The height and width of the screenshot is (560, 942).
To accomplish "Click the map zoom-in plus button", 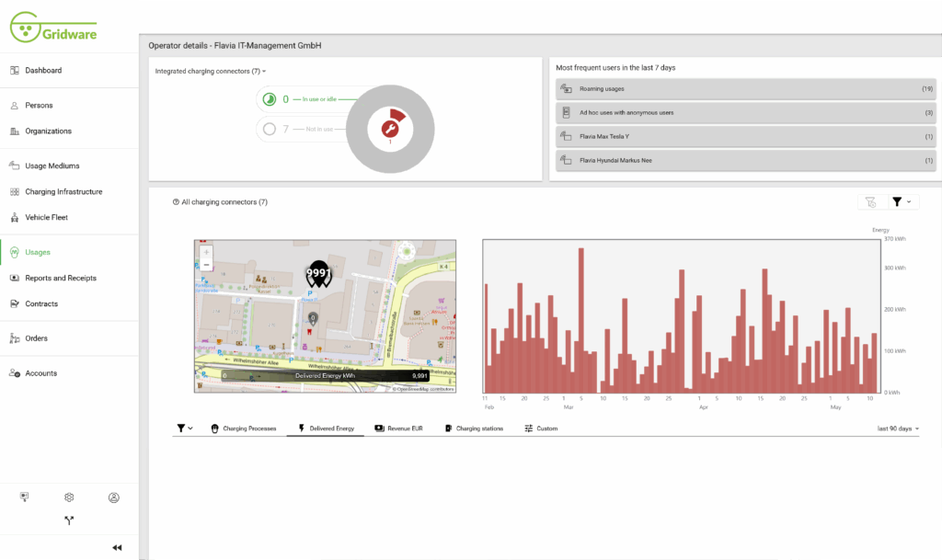I will pyautogui.click(x=206, y=251).
